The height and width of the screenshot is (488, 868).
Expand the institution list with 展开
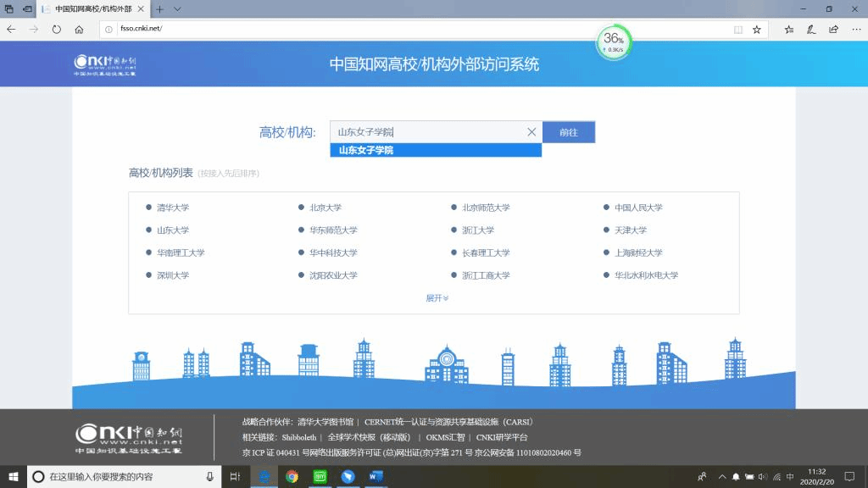(437, 298)
